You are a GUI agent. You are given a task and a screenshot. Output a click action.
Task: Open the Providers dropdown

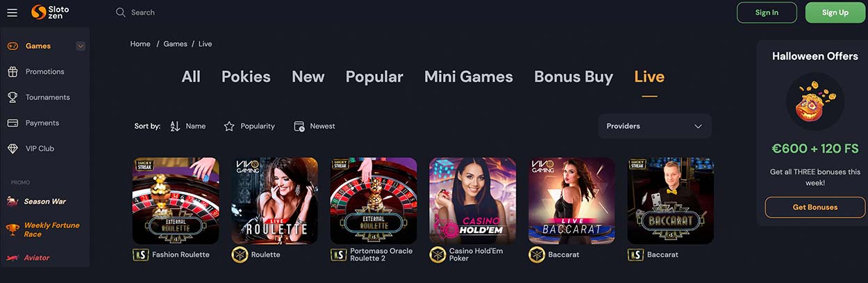tap(655, 126)
